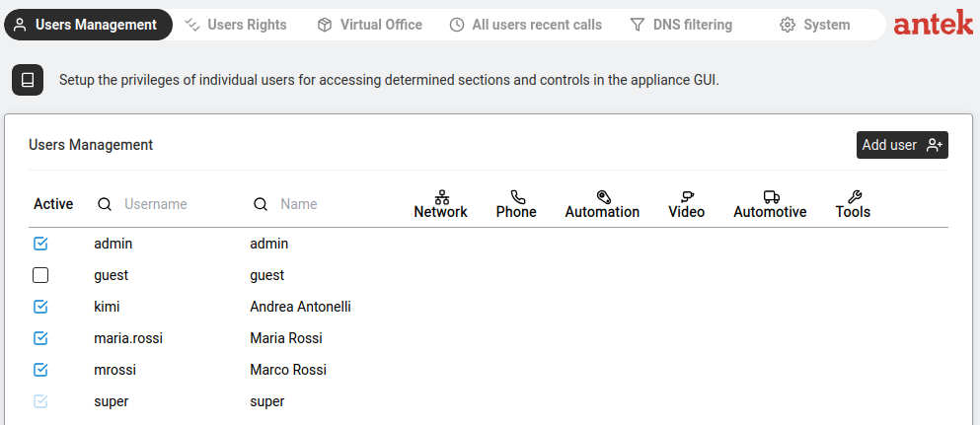Image resolution: width=980 pixels, height=425 pixels.
Task: Click the Automation column icon
Action: (x=603, y=197)
